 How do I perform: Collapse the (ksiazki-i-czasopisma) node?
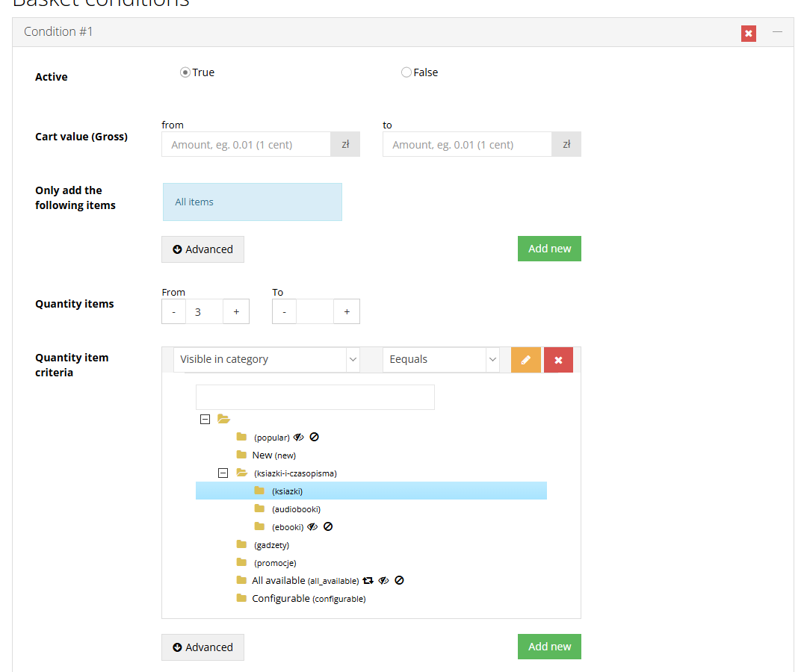pos(223,473)
